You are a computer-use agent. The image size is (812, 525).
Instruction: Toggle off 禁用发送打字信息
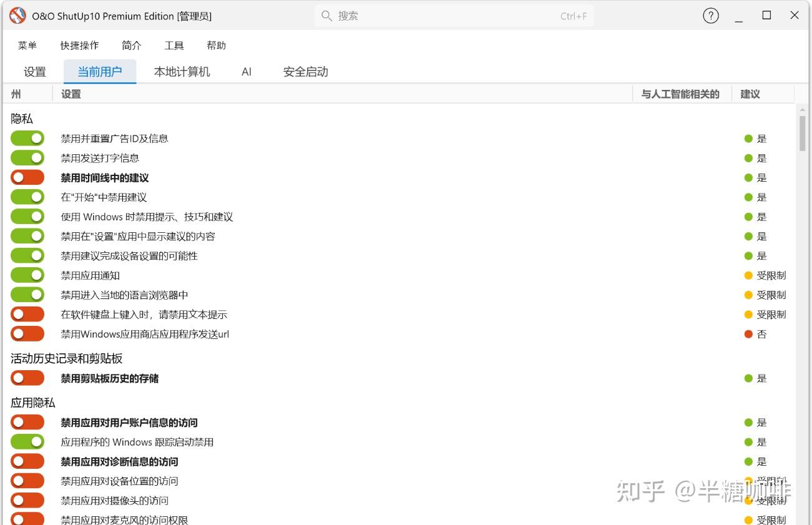27,158
